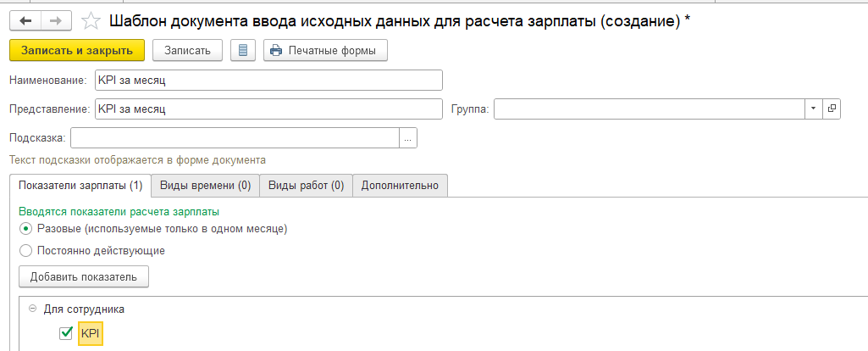Go to the Дополнительно tab

[x=400, y=185]
